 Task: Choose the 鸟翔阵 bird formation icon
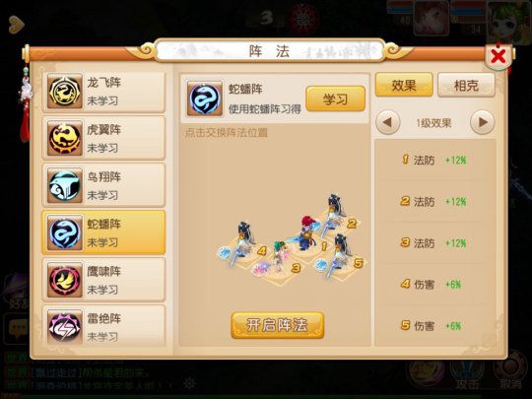point(65,185)
